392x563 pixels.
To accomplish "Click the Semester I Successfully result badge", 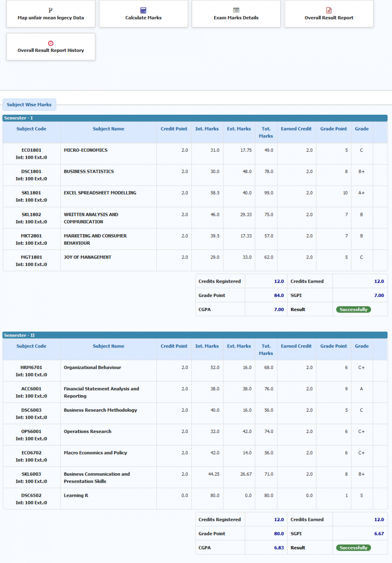I will click(x=353, y=310).
